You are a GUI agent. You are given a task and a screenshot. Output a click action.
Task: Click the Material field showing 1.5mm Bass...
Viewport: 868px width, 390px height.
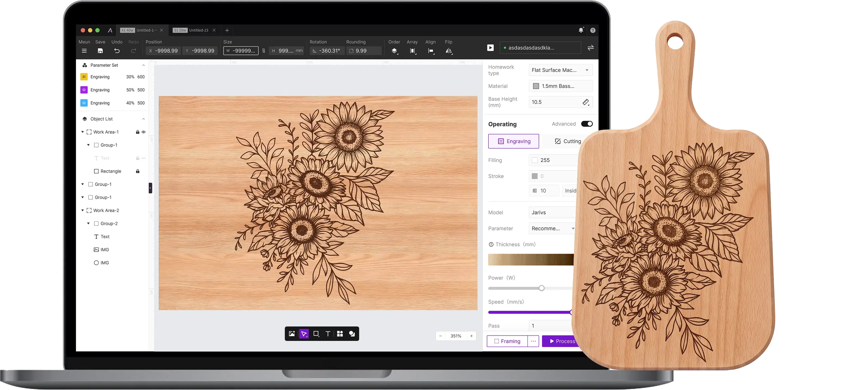click(x=560, y=86)
